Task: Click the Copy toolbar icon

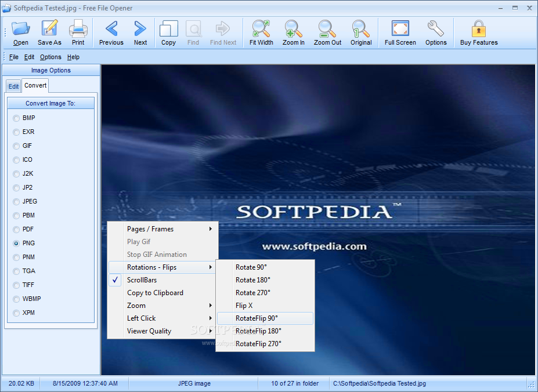Action: click(x=168, y=28)
